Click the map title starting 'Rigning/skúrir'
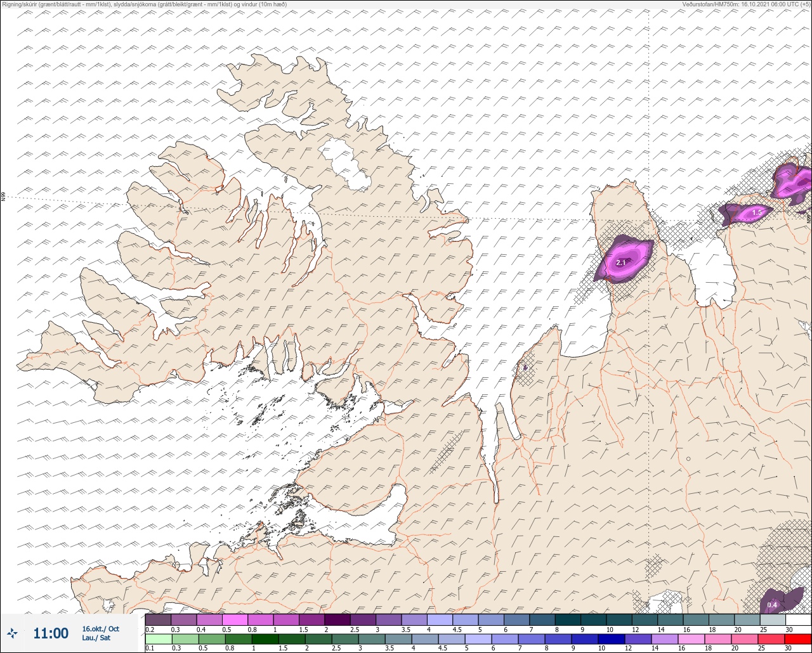The height and width of the screenshot is (653, 812). [x=144, y=4]
